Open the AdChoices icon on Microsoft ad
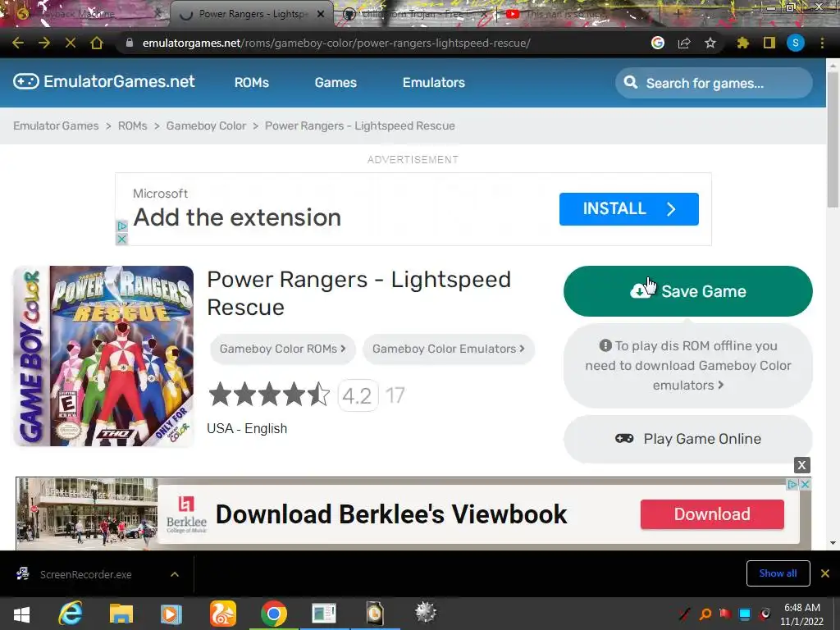 [x=121, y=226]
